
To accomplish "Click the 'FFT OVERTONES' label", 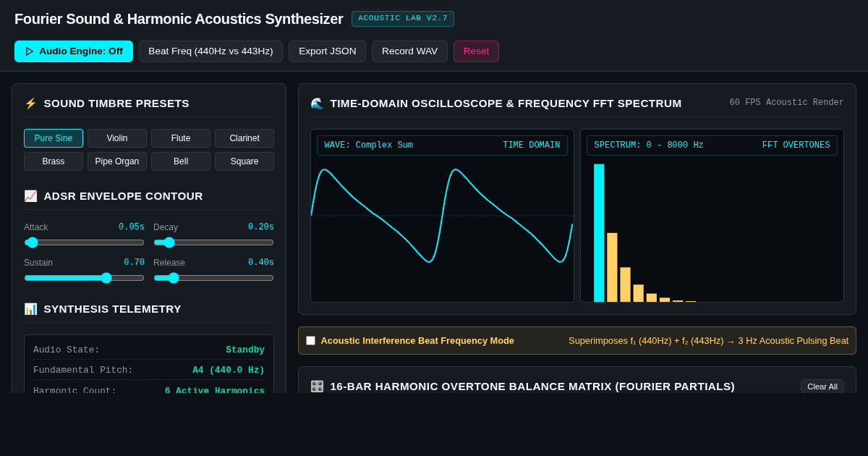I will point(796,145).
